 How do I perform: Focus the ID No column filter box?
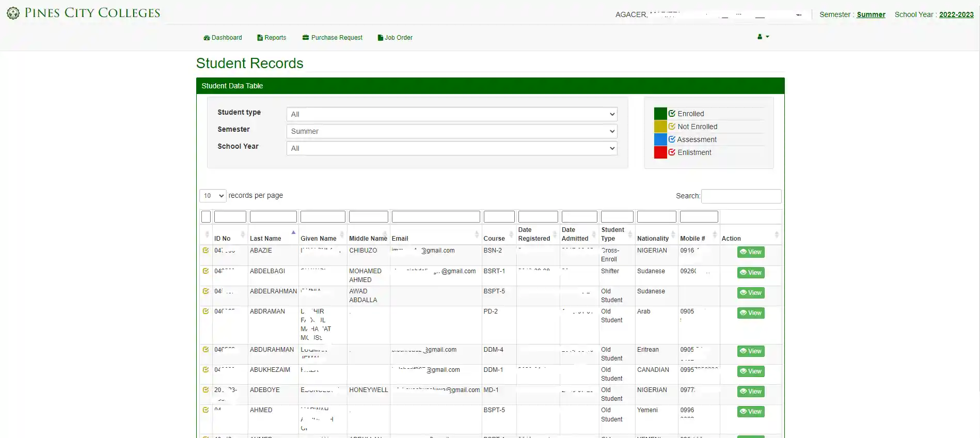pyautogui.click(x=230, y=216)
